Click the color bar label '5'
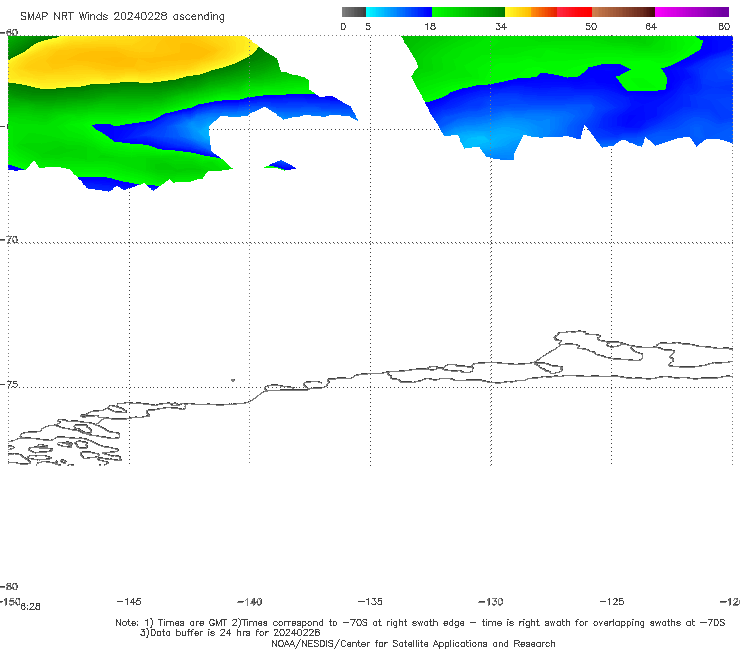 368,27
